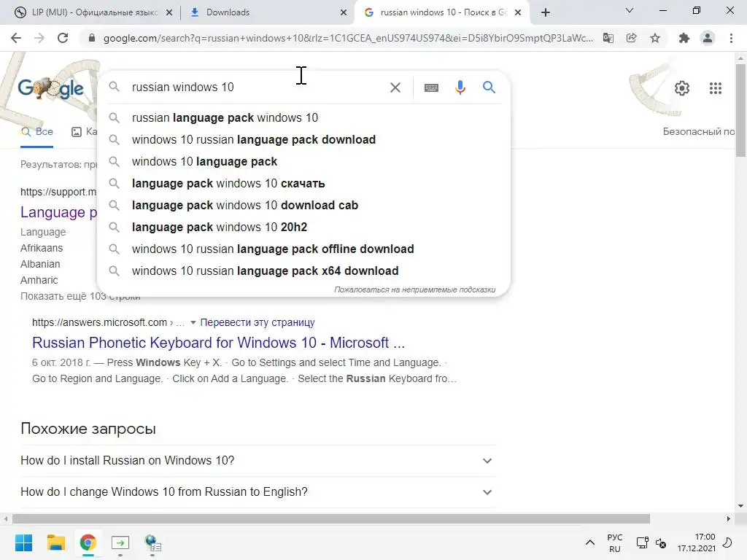Open muted volume tray icon
The image size is (747, 560).
coord(661,542)
